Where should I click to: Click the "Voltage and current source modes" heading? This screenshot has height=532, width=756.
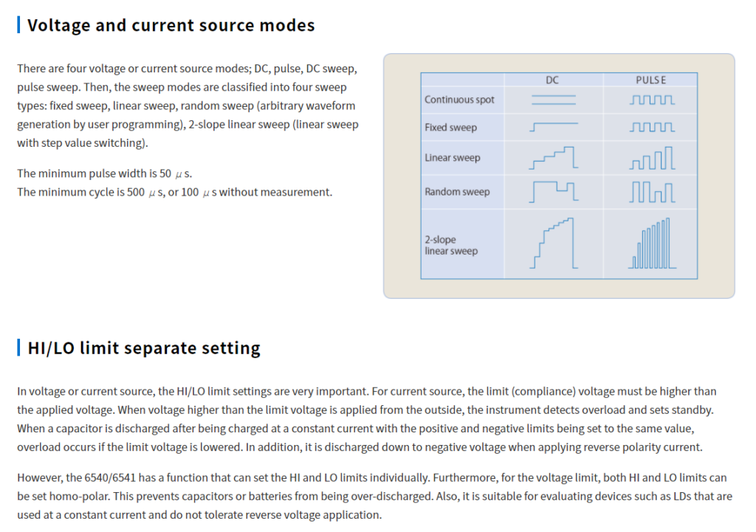tap(171, 25)
